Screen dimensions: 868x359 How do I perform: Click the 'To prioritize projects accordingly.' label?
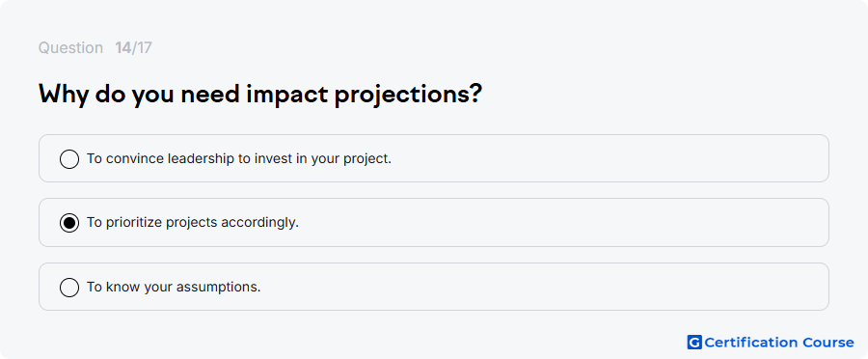click(x=193, y=223)
